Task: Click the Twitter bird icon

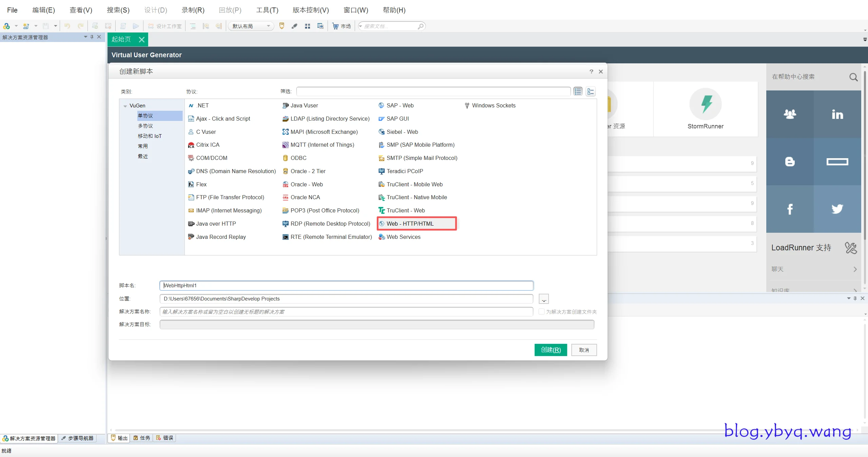Action: click(x=837, y=209)
